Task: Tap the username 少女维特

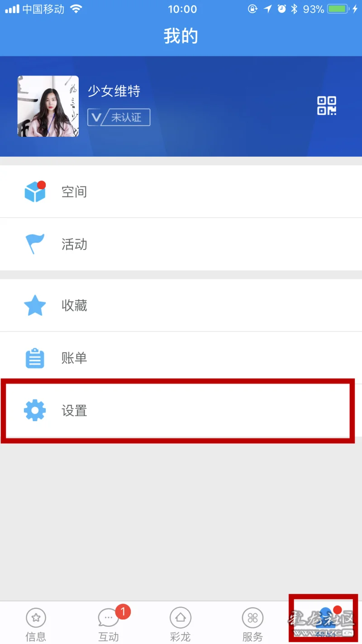Action: click(114, 91)
